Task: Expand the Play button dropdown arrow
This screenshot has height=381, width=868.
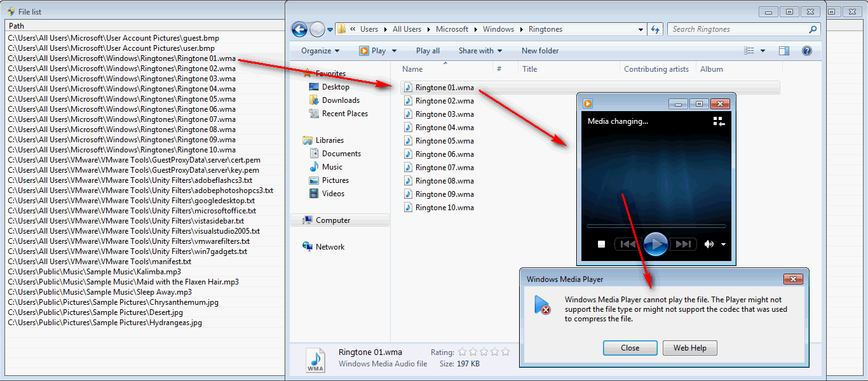Action: coord(394,51)
